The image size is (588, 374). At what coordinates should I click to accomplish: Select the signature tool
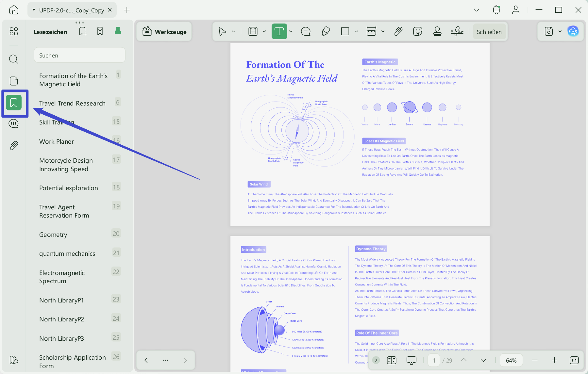coord(457,32)
